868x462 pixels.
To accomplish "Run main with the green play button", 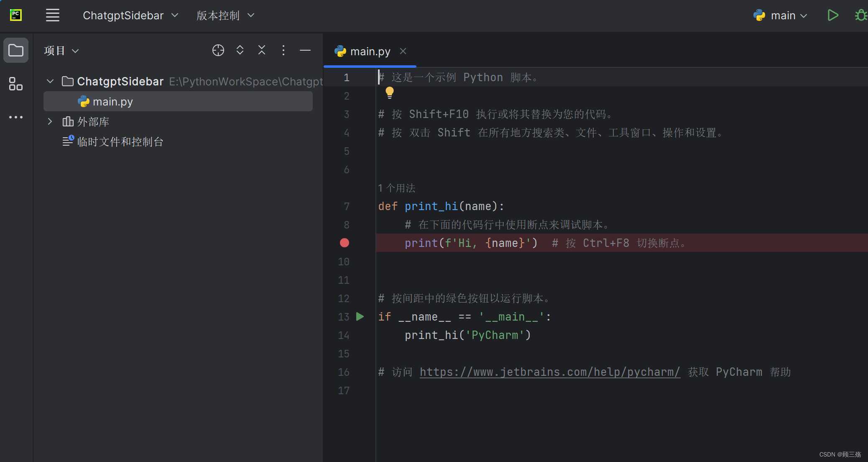I will (832, 15).
